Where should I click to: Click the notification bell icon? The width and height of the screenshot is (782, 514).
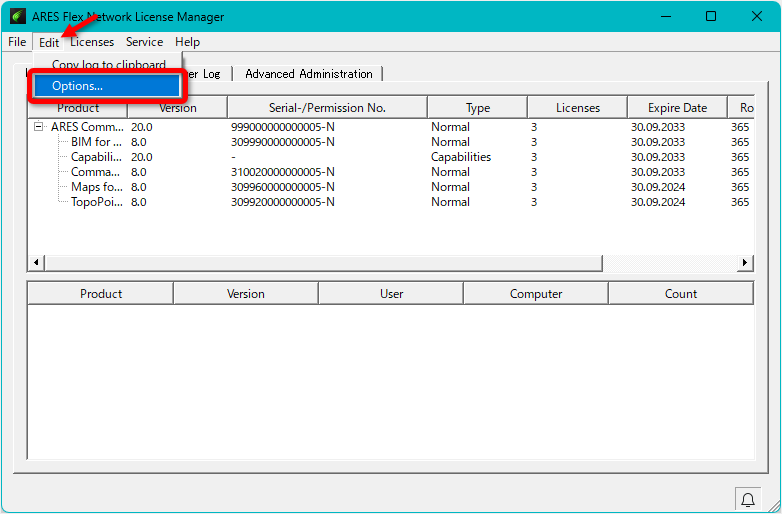[x=748, y=499]
